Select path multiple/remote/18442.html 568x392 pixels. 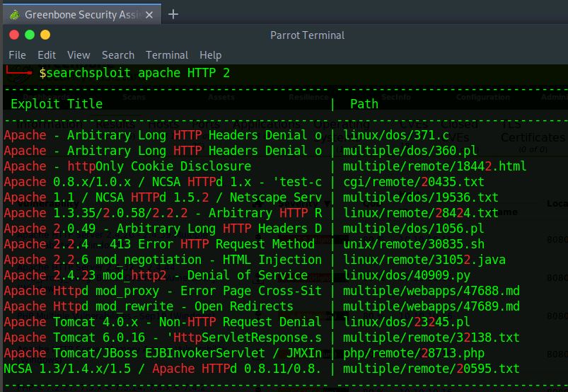[x=435, y=166]
